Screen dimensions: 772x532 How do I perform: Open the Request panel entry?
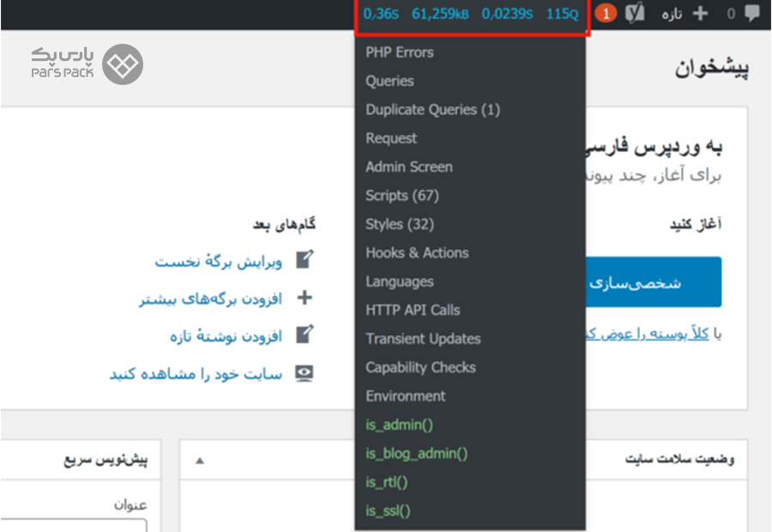[x=391, y=138]
